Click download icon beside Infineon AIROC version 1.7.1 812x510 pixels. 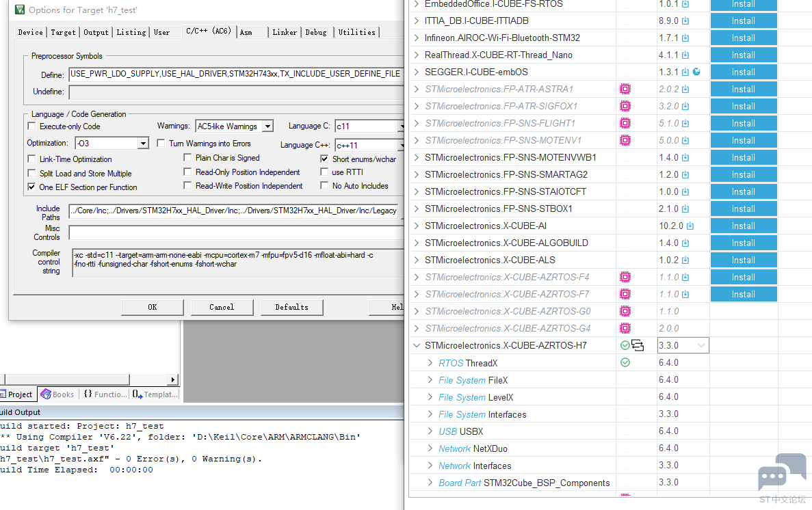tap(685, 38)
